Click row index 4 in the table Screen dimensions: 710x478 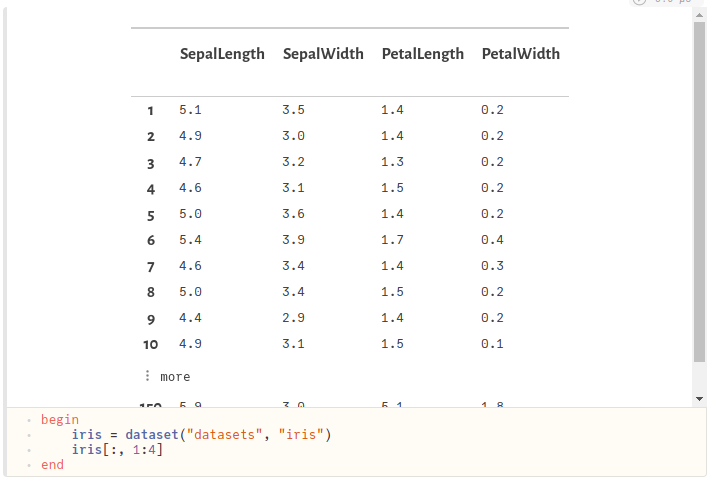tap(151, 189)
